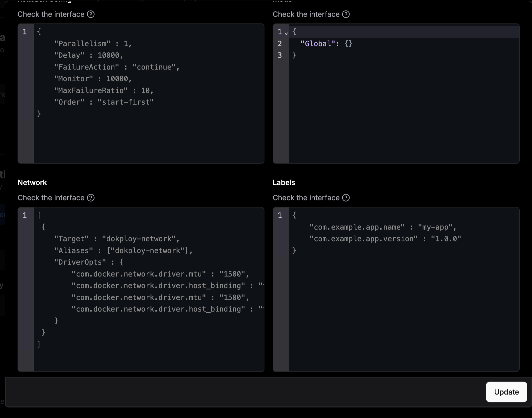Select line number 3 in Global editor
The image size is (532, 418).
tap(280, 55)
